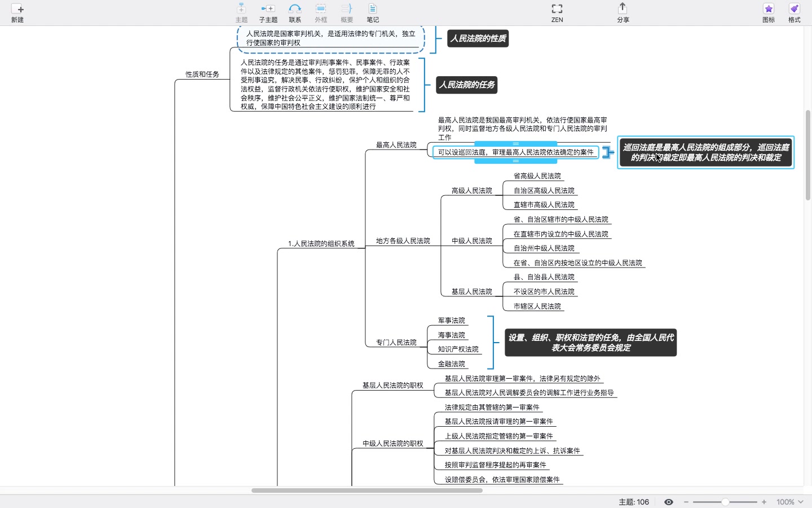Select the 不设区的市人民法院 subtopic

pos(544,292)
